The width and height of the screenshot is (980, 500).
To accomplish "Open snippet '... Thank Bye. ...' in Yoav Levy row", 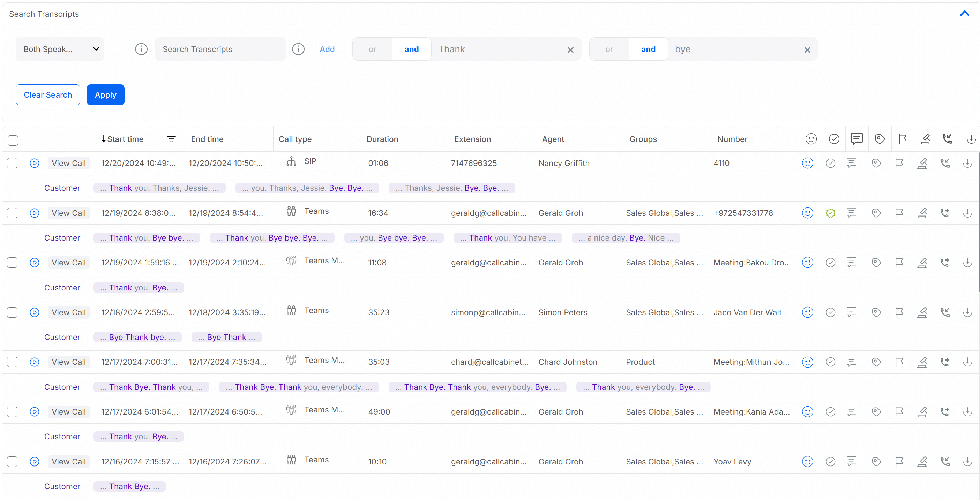I will [130, 487].
